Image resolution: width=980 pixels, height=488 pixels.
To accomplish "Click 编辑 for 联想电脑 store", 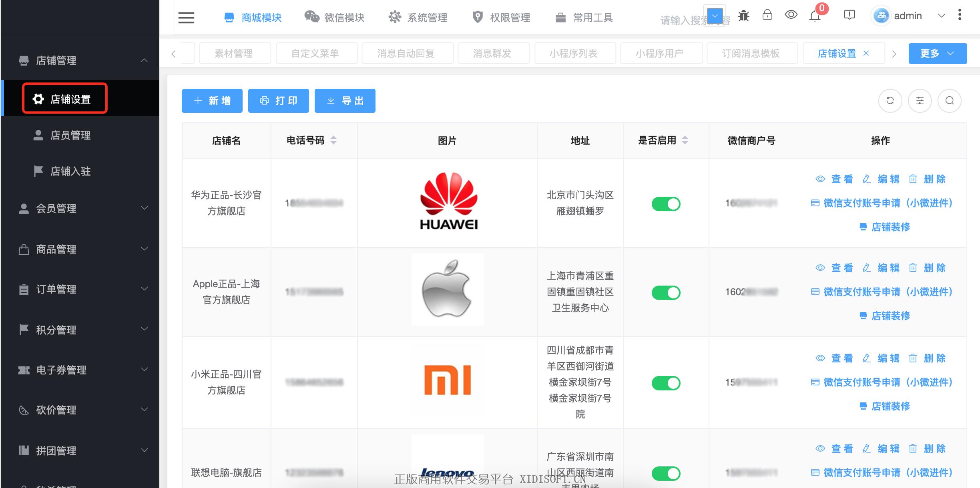I will [881, 448].
